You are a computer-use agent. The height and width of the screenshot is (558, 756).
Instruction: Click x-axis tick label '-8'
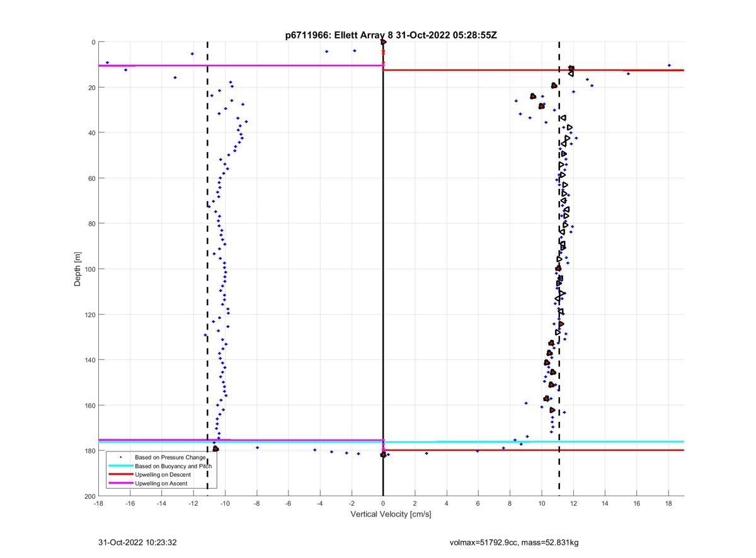(x=256, y=504)
